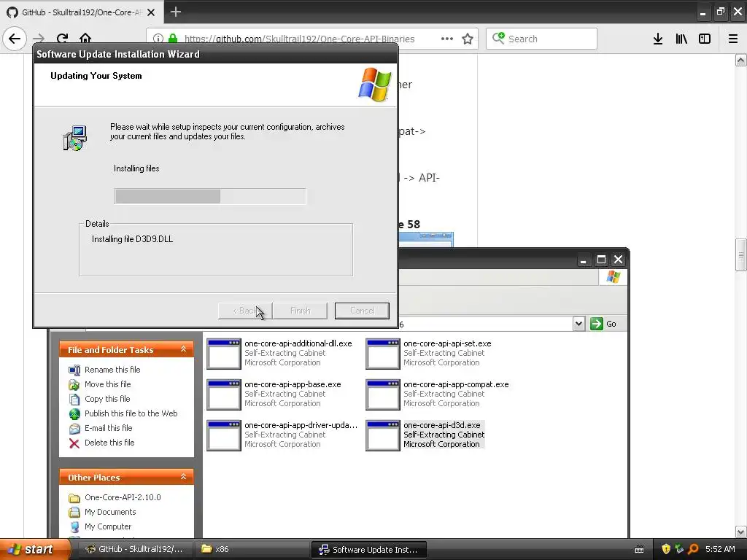Select one-core-api-additional-dll.exe file icon
This screenshot has width=747, height=560.
click(224, 354)
